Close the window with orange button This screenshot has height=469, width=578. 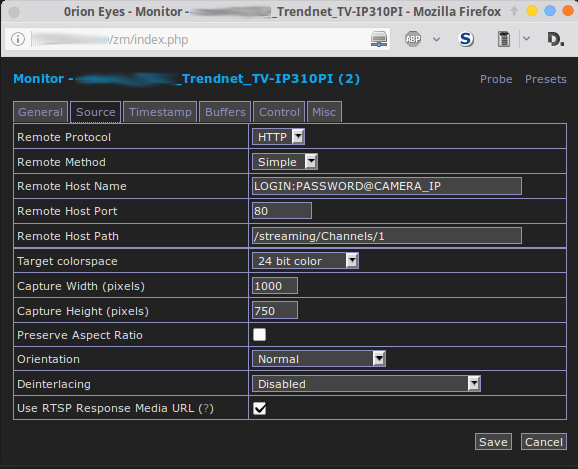tap(568, 11)
